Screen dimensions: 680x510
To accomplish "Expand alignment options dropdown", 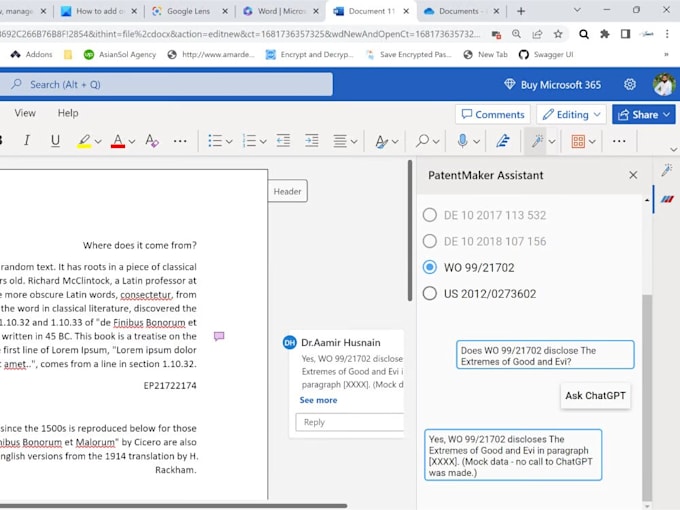I will click(354, 141).
